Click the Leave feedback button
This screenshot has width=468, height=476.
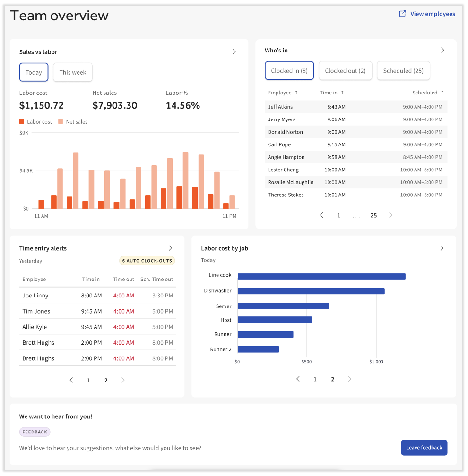pyautogui.click(x=424, y=448)
